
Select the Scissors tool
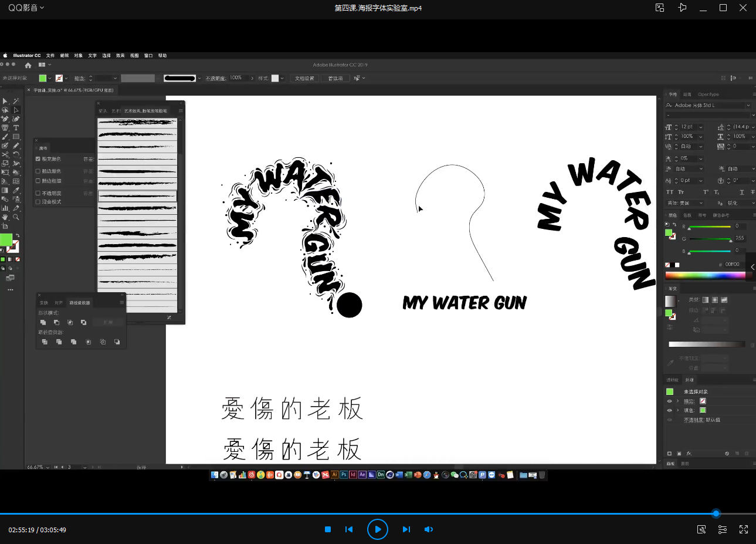pos(5,155)
